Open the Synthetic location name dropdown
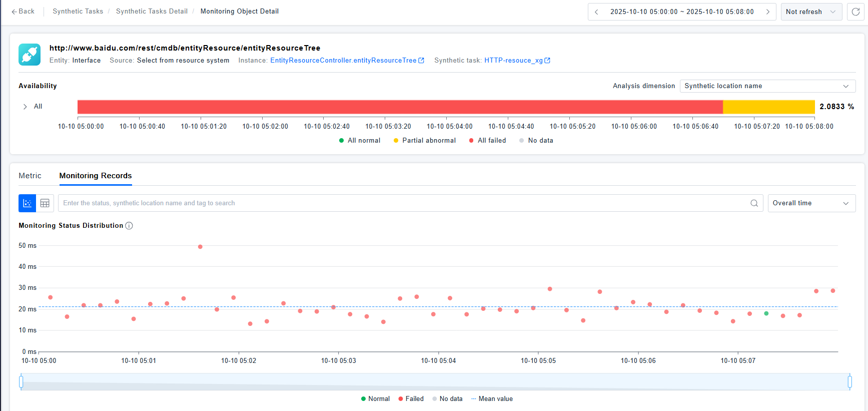868x411 pixels. click(767, 86)
